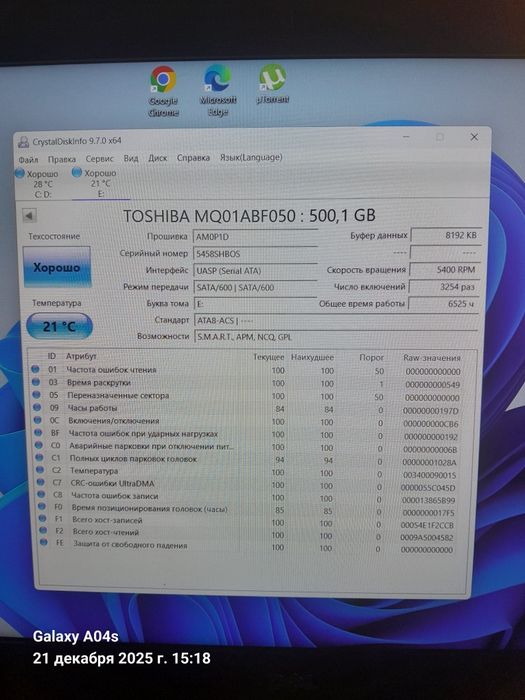Click the Скорость вращения value 5400 RPM
Screen dimensions: 525x700
click(x=445, y=270)
